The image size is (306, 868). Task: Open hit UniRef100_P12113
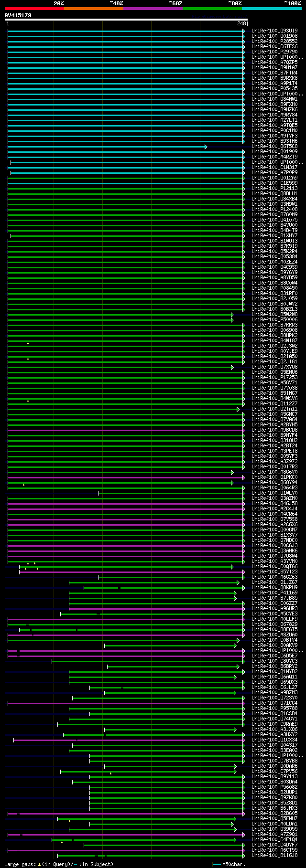274,189
